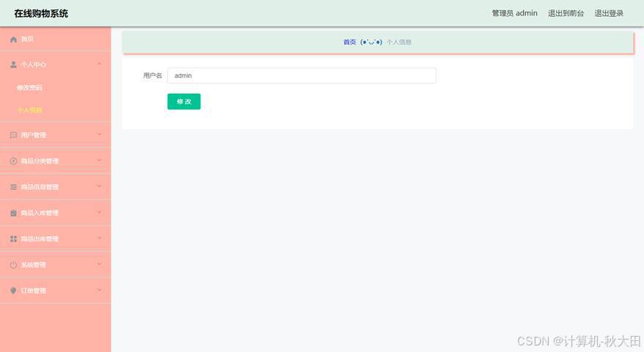Image resolution: width=644 pixels, height=352 pixels.
Task: Click the pin icon for 订单管理
Action: (13, 290)
